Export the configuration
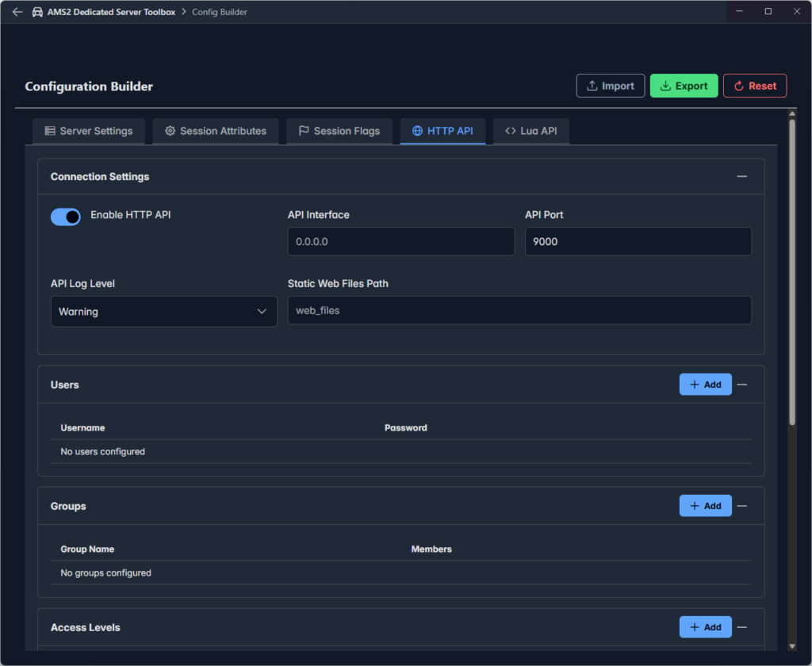Image resolution: width=812 pixels, height=666 pixels. click(x=684, y=86)
